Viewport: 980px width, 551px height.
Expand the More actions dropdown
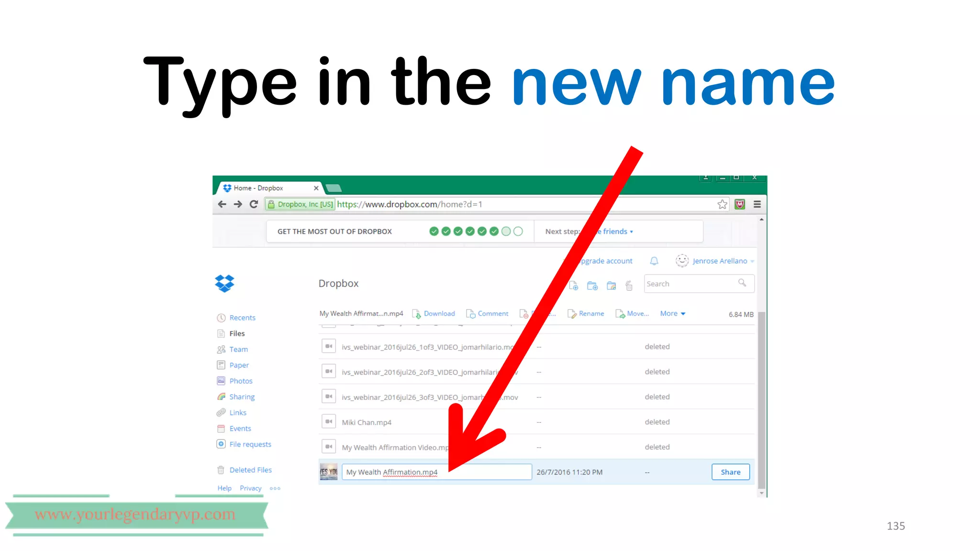673,314
